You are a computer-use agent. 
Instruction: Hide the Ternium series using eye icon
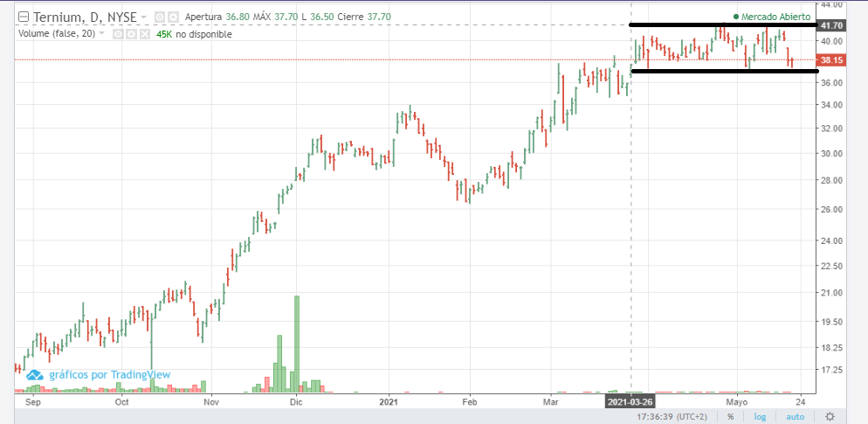point(158,17)
